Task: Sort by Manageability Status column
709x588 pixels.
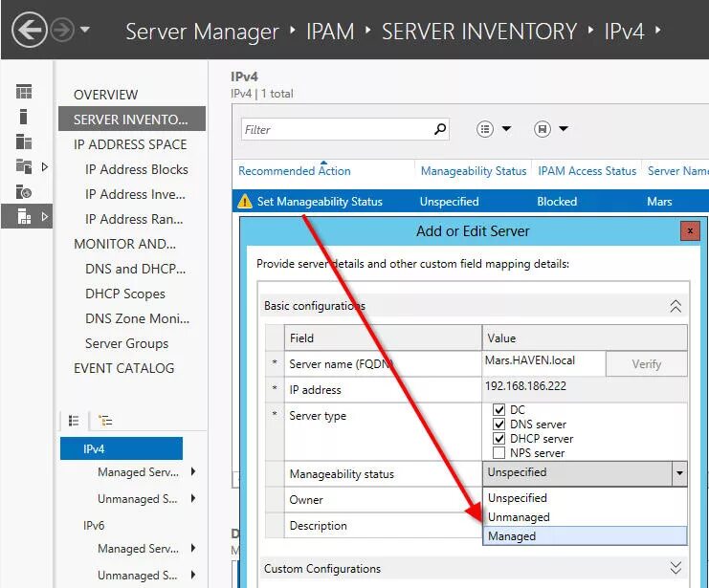Action: (x=474, y=171)
